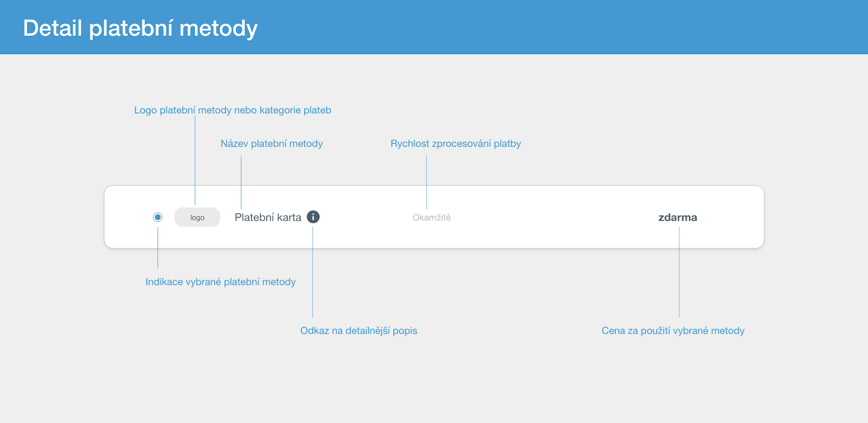
Task: Click the connector line above Okamžitě
Action: coord(427,182)
